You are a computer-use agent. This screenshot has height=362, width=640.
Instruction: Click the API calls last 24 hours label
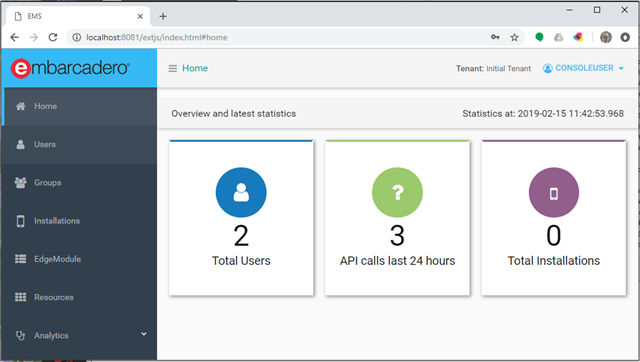(398, 261)
